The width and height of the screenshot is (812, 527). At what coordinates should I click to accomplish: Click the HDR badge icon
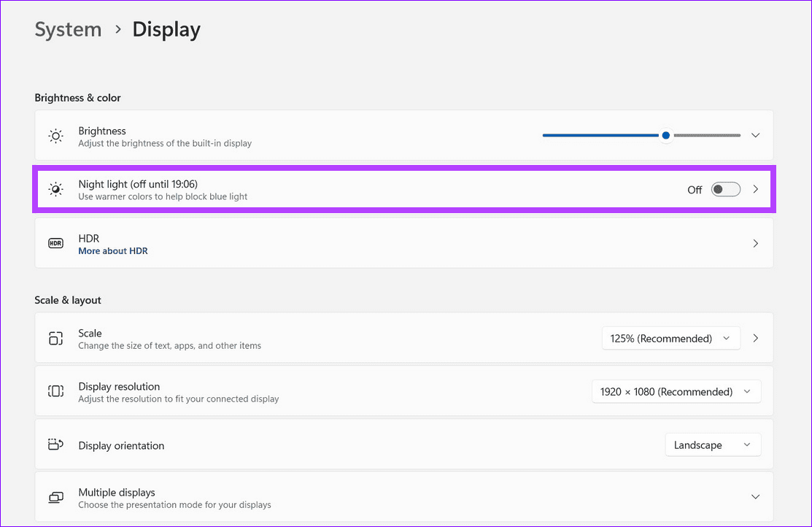pyautogui.click(x=56, y=243)
